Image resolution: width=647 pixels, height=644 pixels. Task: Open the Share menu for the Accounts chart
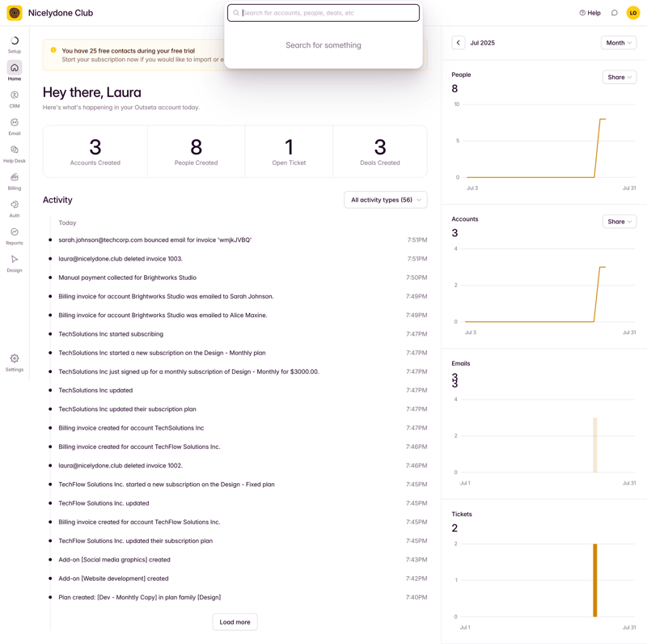pos(619,222)
